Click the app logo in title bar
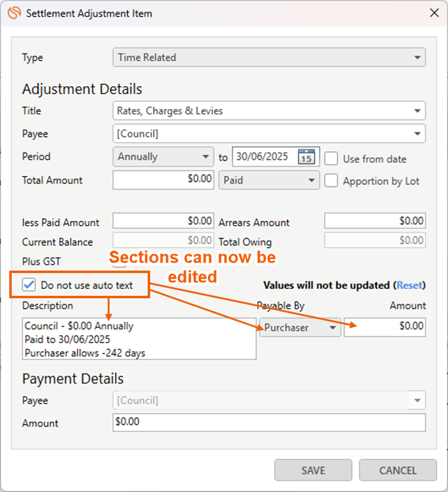Screen dimensions: 448x492 14,13
